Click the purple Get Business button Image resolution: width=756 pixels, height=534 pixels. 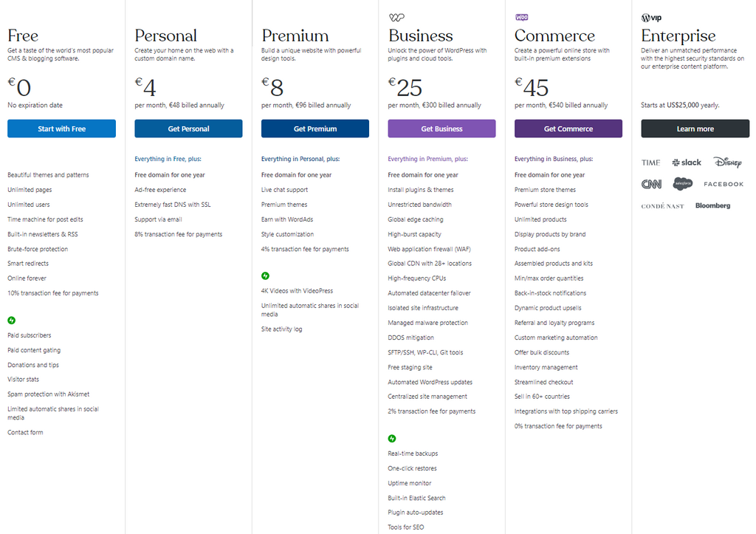pos(441,128)
